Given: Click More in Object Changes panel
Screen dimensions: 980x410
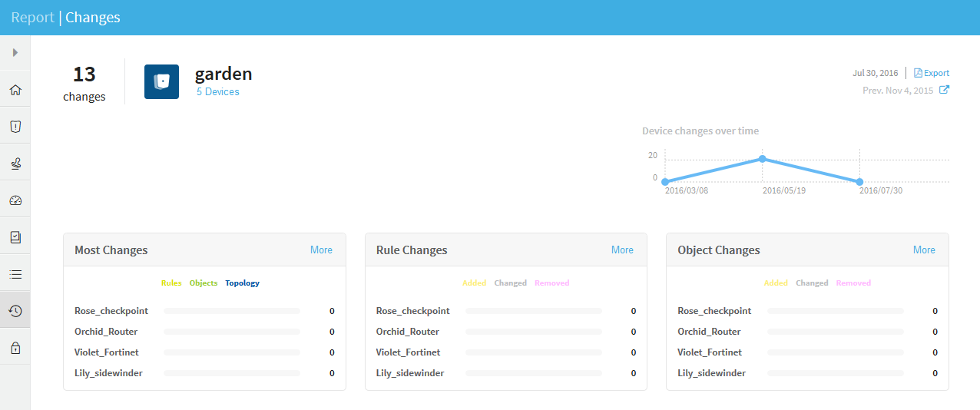Looking at the screenshot, I should pyautogui.click(x=924, y=250).
